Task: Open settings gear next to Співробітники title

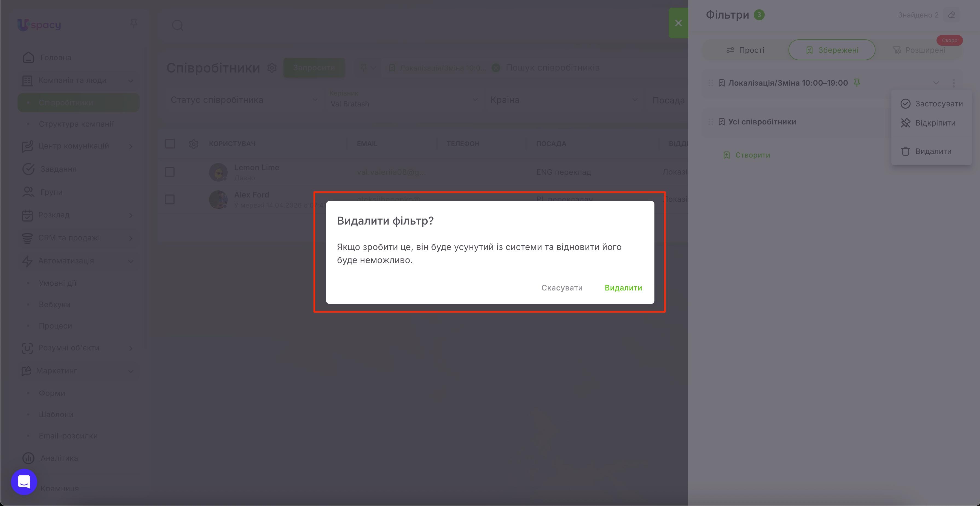Action: pyautogui.click(x=272, y=68)
